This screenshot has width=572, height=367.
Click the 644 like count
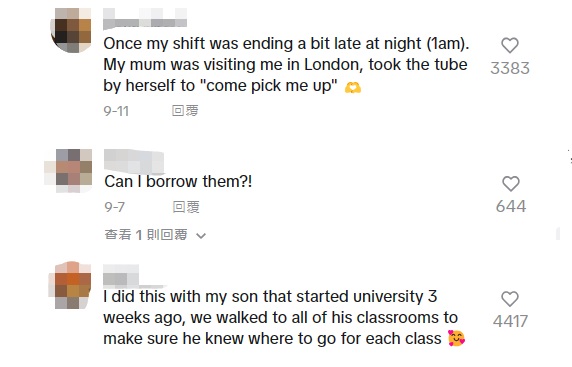511,206
